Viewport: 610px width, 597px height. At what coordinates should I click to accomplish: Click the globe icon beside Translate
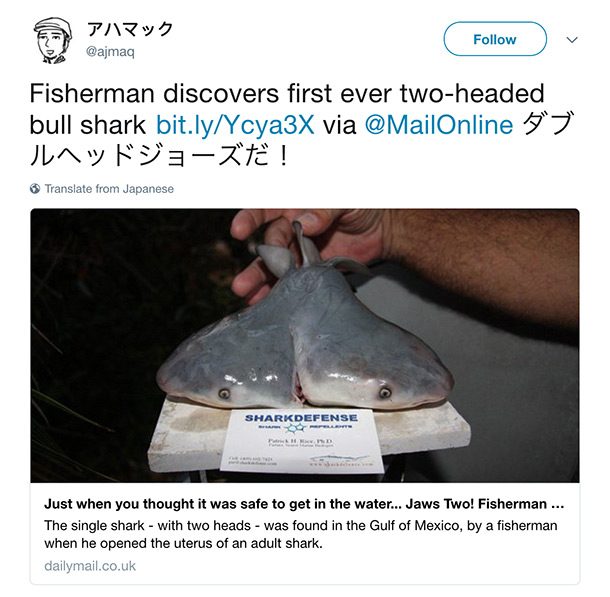[35, 188]
